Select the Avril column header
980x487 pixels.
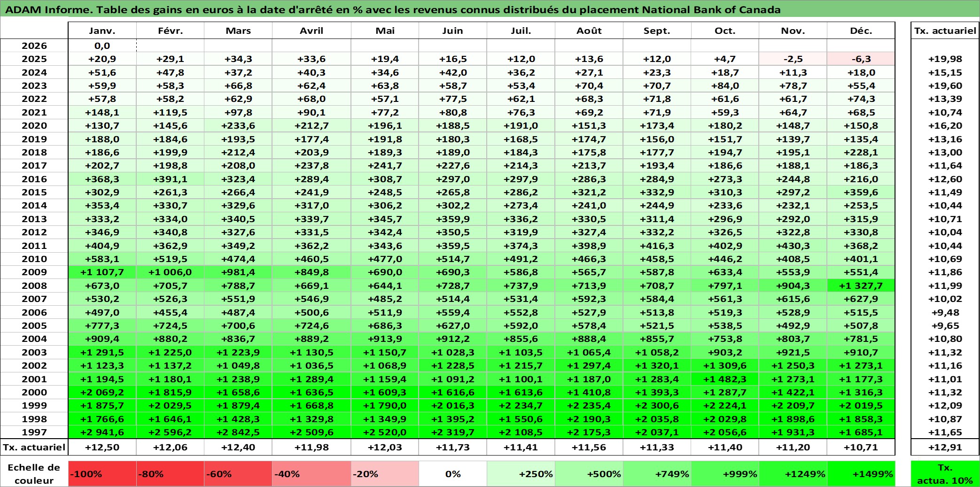[311, 31]
